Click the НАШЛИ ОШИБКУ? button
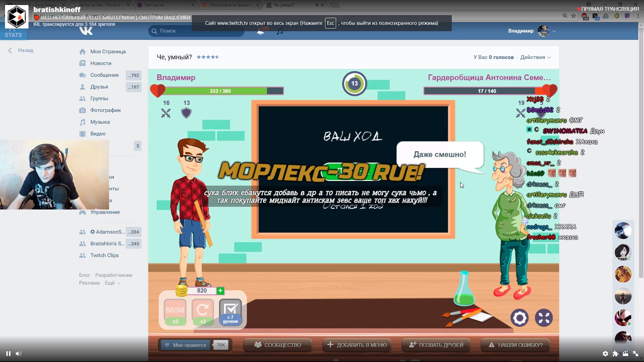Image resolution: width=644 pixels, height=362 pixels. [x=516, y=345]
